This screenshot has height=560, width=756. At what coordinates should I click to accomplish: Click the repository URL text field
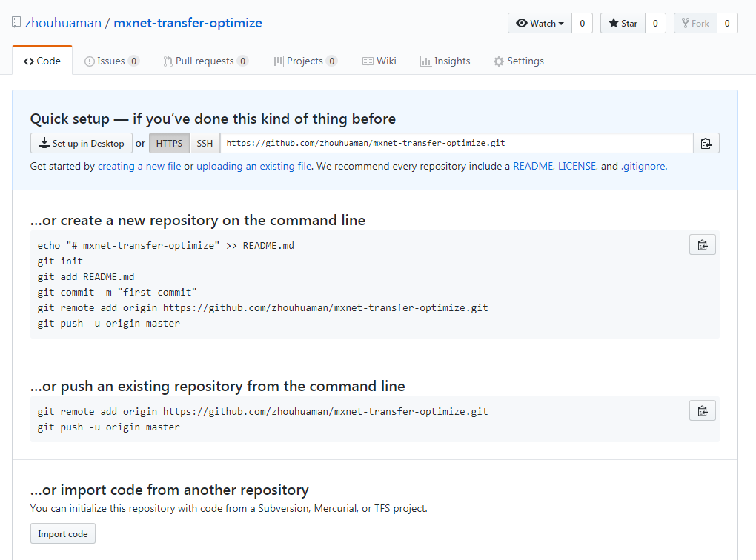[457, 143]
